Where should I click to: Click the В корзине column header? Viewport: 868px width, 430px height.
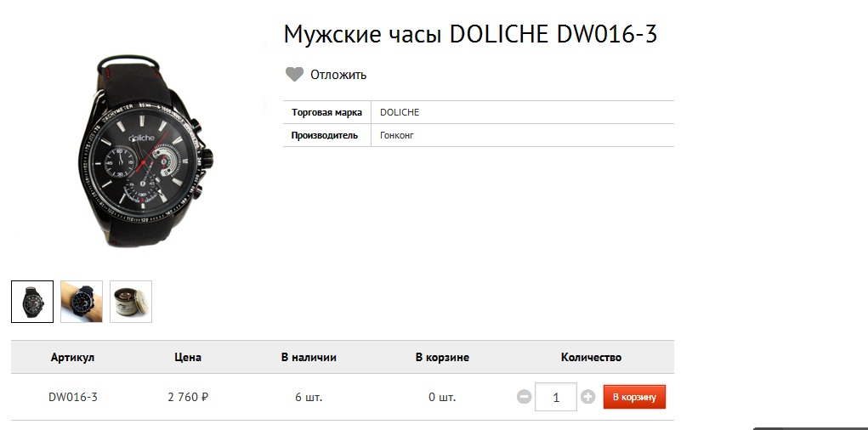pos(442,357)
